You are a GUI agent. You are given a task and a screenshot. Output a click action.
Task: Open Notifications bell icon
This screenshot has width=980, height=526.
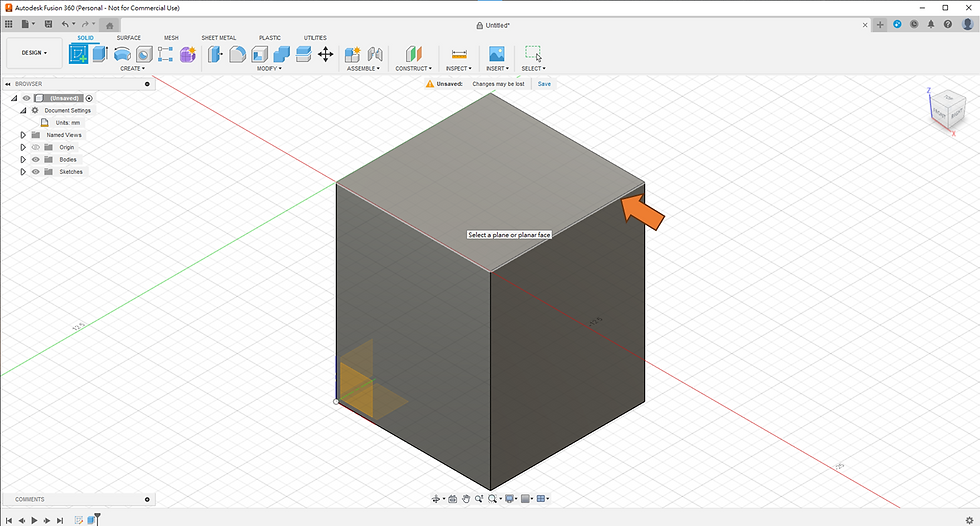pos(931,24)
